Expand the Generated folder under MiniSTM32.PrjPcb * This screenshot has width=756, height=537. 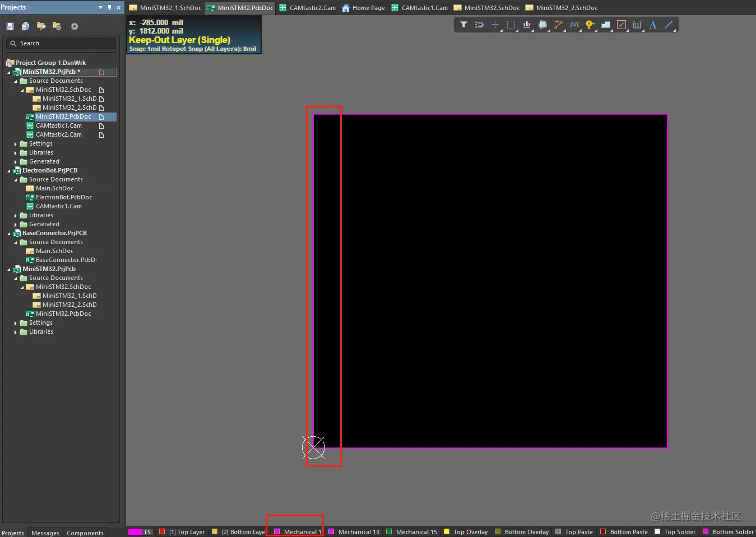[x=15, y=162]
